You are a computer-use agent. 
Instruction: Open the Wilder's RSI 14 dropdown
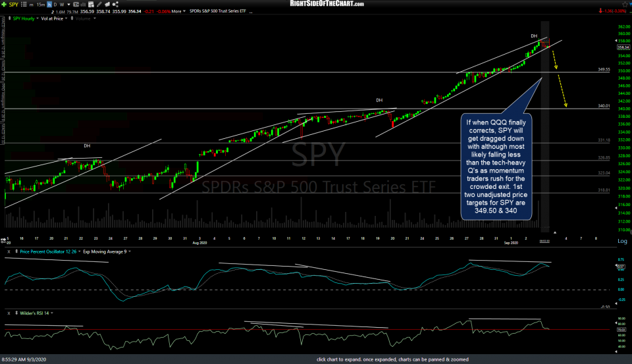(51, 313)
